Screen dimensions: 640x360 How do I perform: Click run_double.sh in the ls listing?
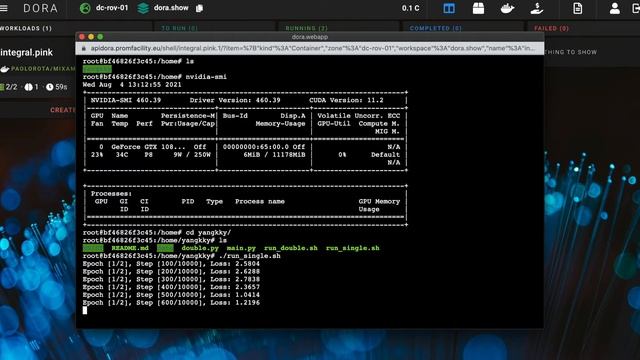point(291,248)
